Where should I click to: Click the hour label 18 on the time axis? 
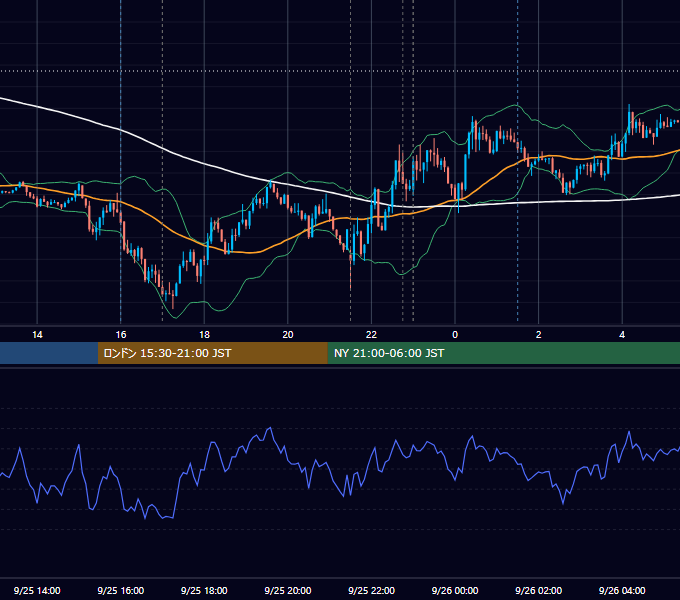coord(204,335)
